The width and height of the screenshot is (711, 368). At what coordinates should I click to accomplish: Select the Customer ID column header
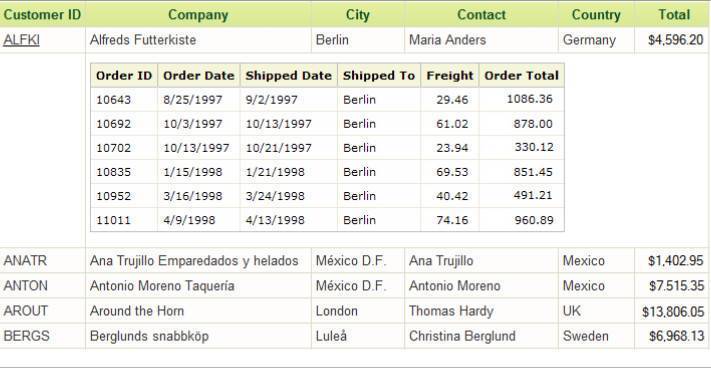coord(42,15)
